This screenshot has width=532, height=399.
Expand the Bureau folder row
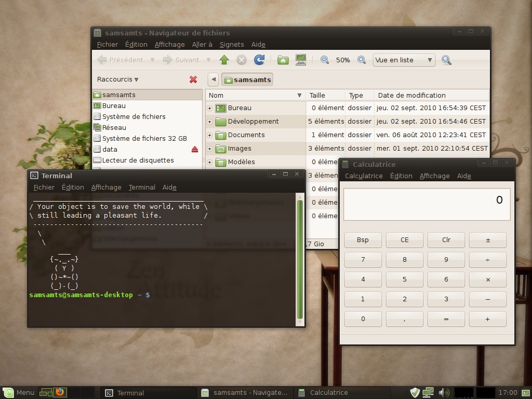click(x=210, y=108)
